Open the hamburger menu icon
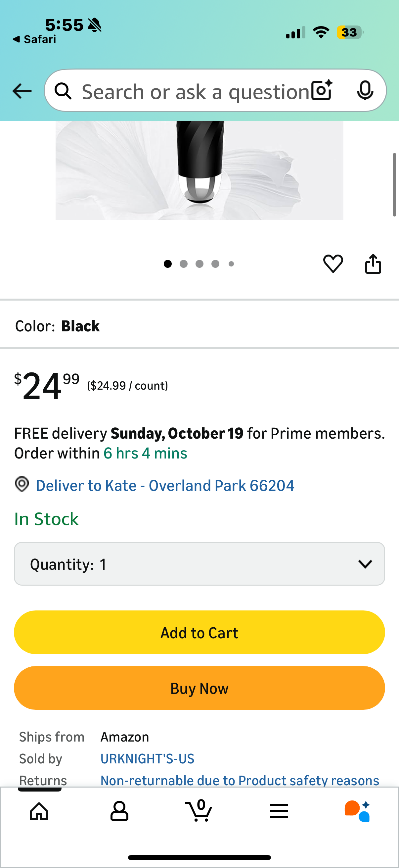The image size is (399, 868). point(279,811)
